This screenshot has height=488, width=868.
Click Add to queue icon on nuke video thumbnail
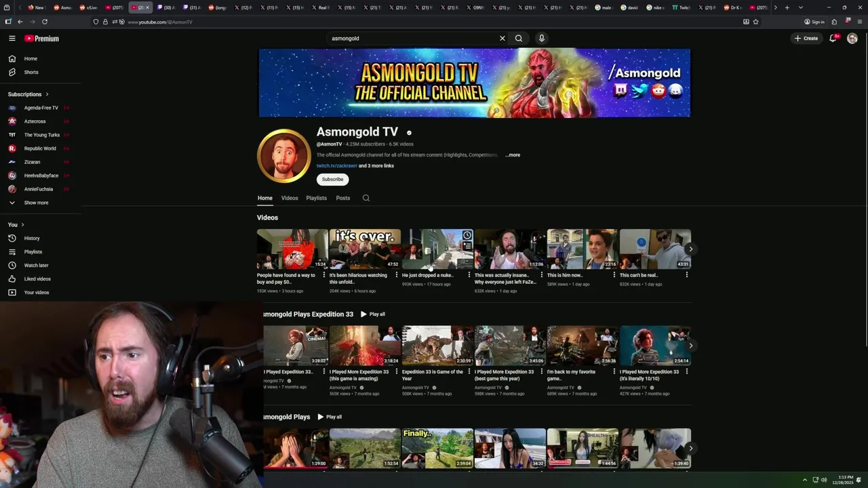pyautogui.click(x=467, y=246)
